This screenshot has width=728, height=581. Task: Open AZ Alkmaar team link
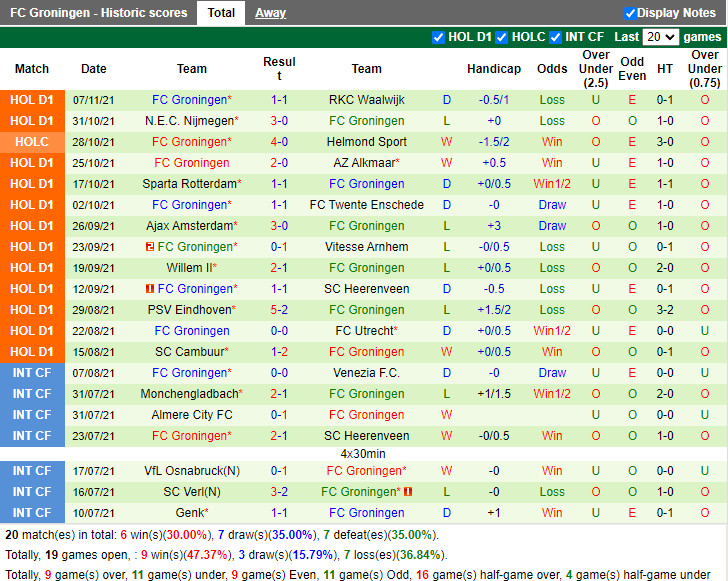click(366, 163)
